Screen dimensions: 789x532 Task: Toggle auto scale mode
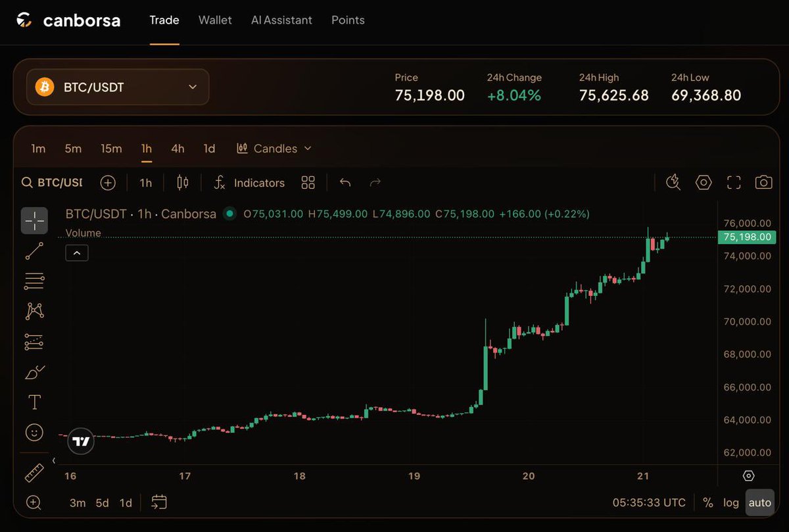click(760, 503)
